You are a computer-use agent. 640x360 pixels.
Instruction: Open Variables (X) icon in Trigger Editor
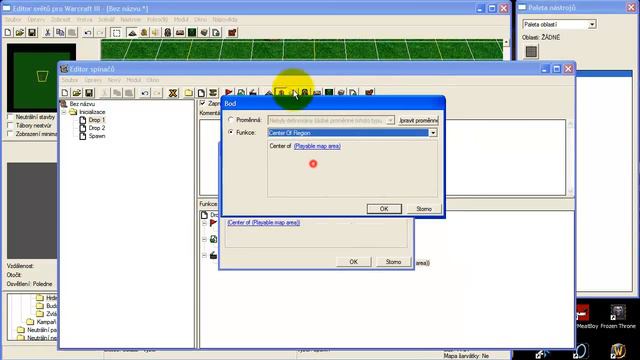click(x=173, y=93)
